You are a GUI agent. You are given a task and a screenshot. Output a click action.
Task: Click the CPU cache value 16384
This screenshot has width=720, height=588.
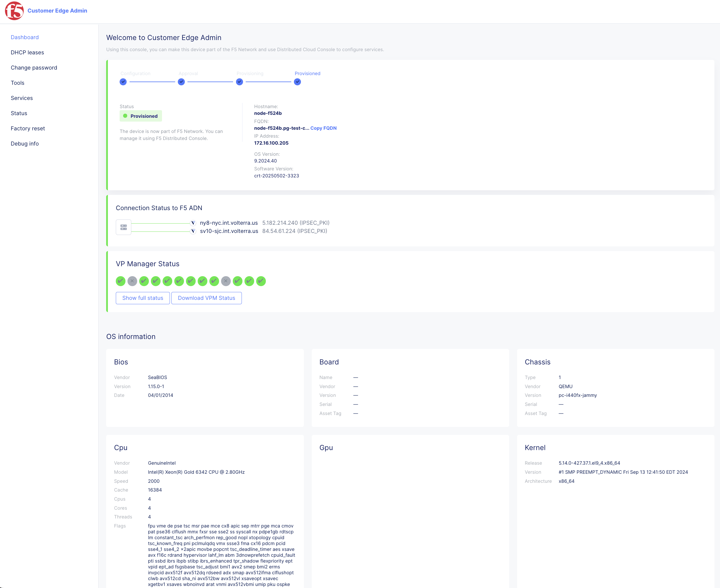[155, 490]
